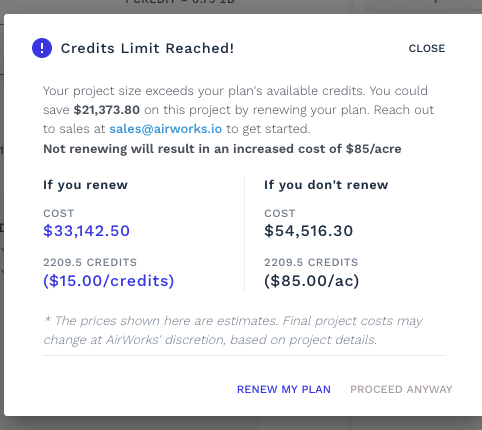
Task: Open the sales@airworks.io email link
Action: 166,129
